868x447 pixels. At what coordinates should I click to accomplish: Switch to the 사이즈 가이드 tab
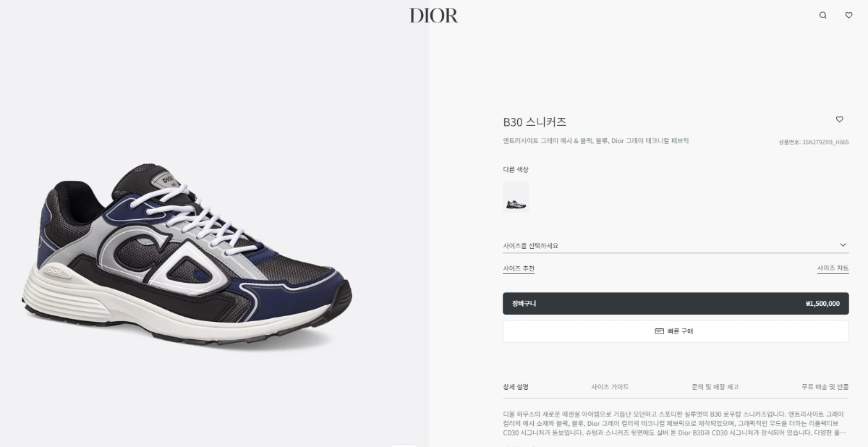[x=610, y=387]
